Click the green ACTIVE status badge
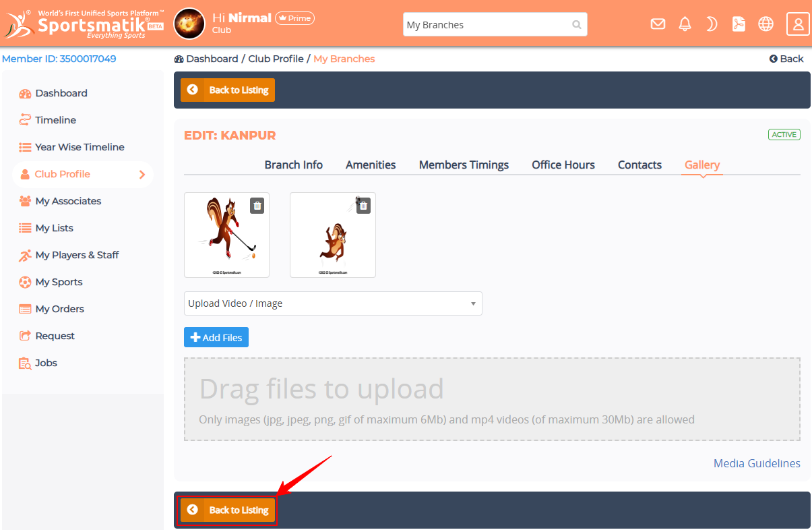Screen dimensions: 812x530 784,134
